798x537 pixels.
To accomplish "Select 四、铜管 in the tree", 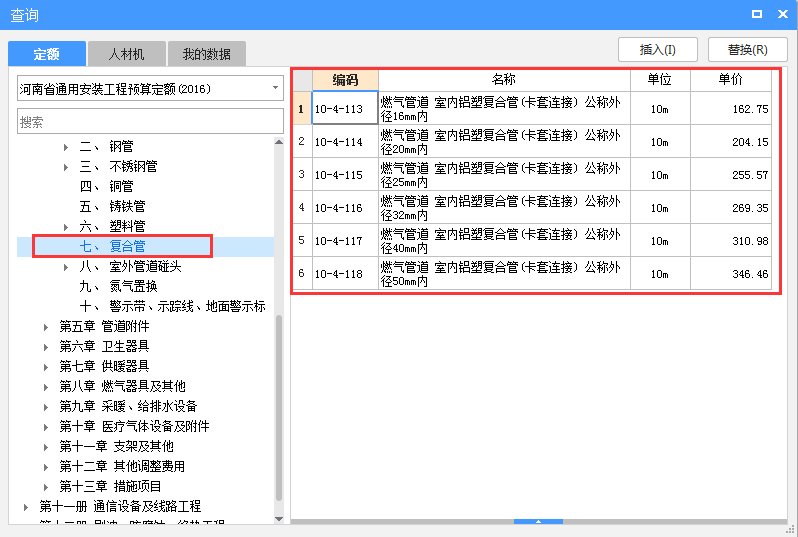I will (x=106, y=186).
